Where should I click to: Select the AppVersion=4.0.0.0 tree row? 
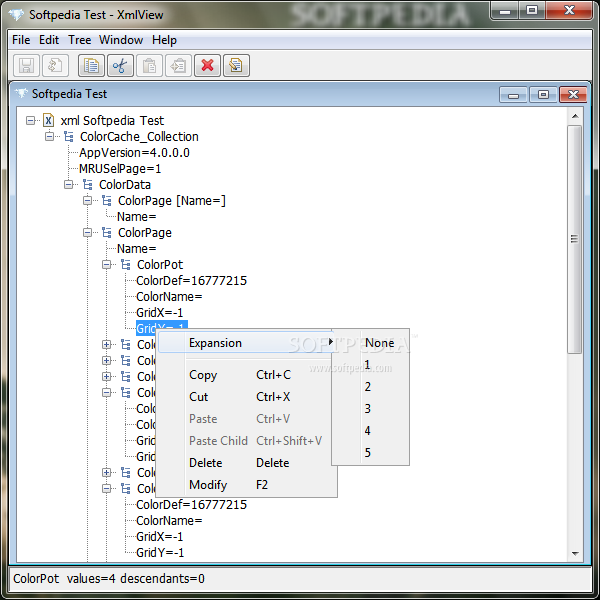(x=134, y=153)
